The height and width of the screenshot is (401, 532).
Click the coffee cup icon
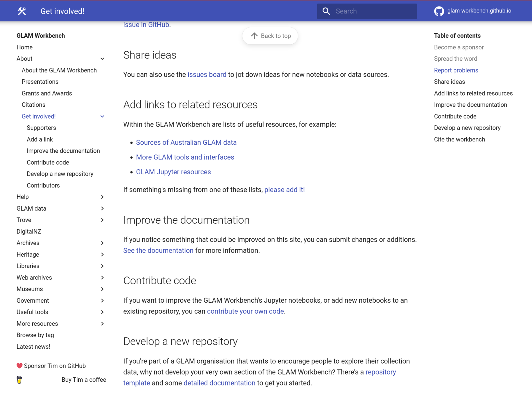point(19,380)
